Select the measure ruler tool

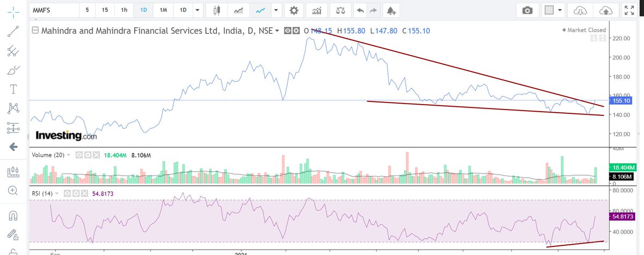(x=13, y=171)
